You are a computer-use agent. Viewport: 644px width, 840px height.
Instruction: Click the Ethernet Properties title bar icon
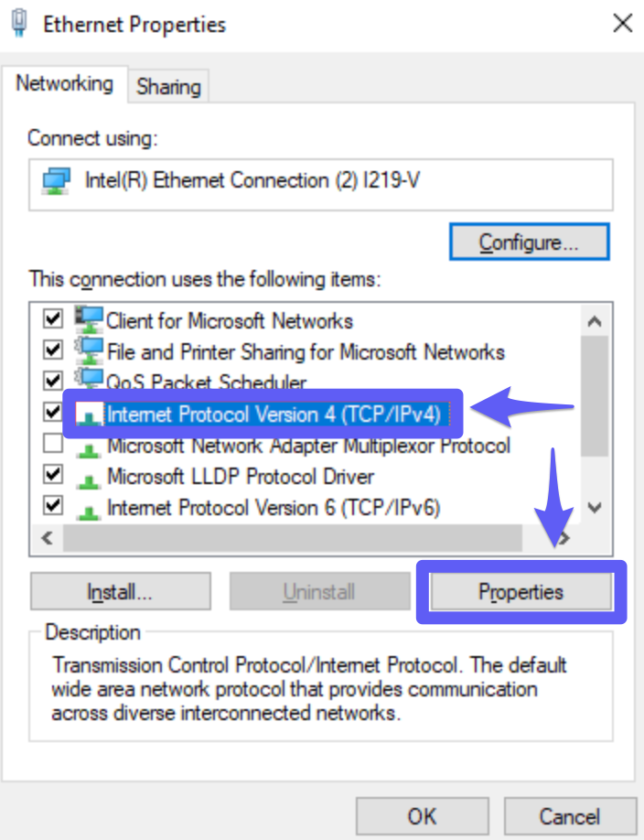19,24
